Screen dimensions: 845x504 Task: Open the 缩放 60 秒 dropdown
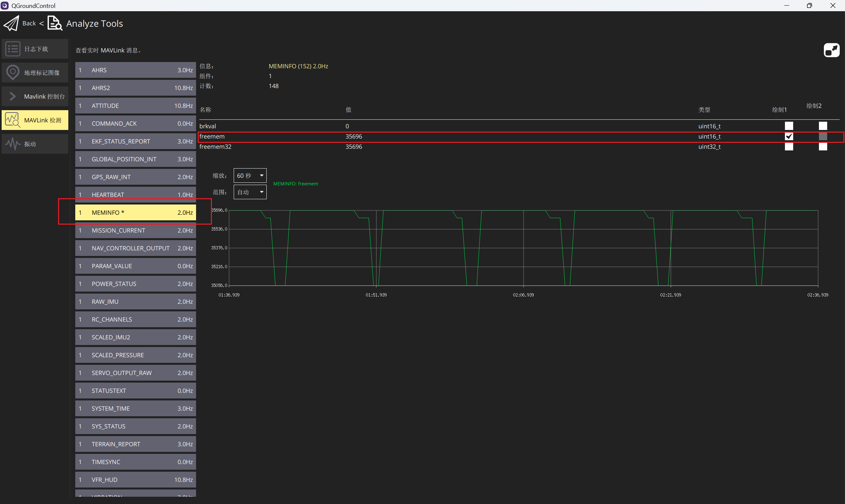coord(250,175)
